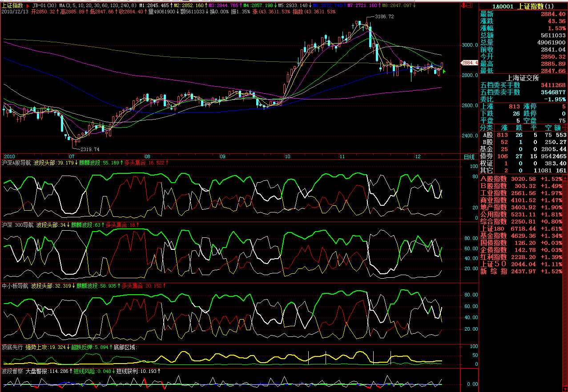Click the 上证指数 title label at top left
The width and height of the screenshot is (568, 392).
click(12, 5)
